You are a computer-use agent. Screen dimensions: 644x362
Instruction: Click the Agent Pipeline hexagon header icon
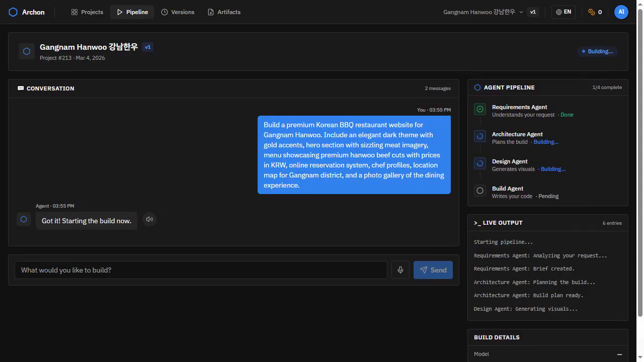(477, 87)
